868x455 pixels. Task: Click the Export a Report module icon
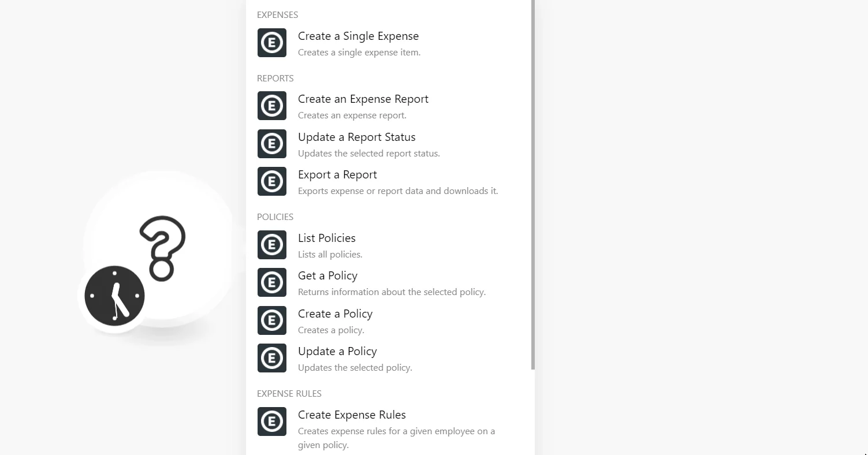pyautogui.click(x=272, y=181)
